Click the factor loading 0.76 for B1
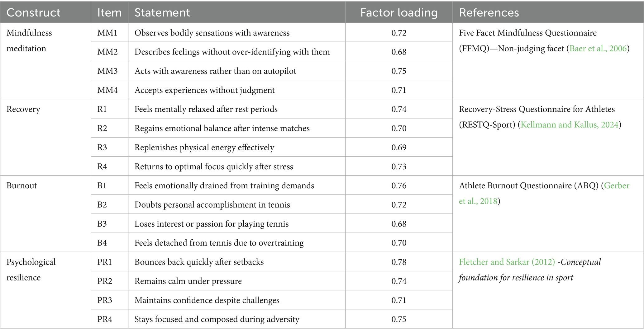Image resolution: width=644 pixels, height=334 pixels. 399,186
